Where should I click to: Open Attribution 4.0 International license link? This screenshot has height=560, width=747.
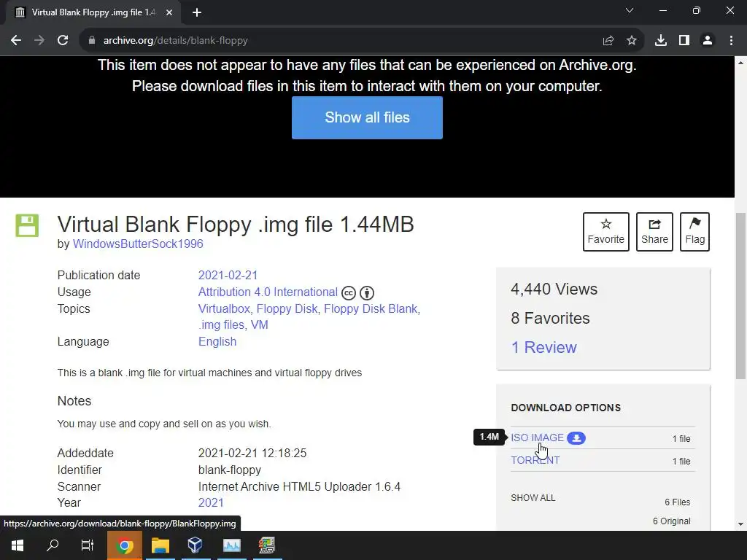(268, 292)
